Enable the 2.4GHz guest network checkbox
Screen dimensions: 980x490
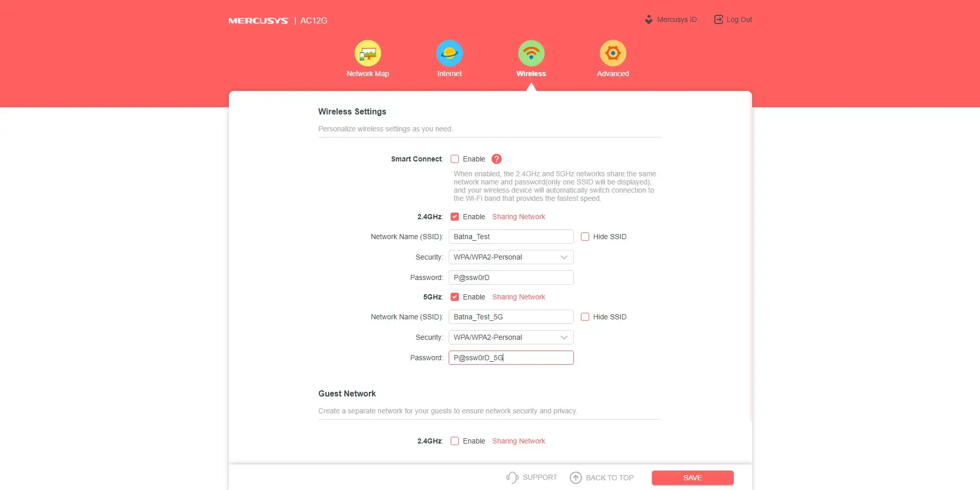455,441
